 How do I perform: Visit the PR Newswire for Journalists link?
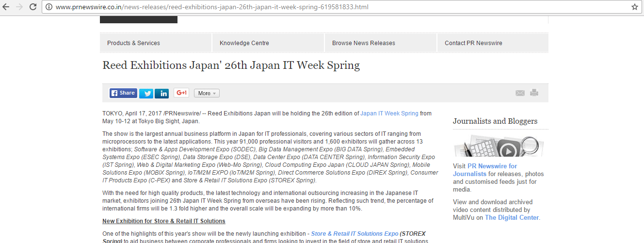click(x=485, y=170)
